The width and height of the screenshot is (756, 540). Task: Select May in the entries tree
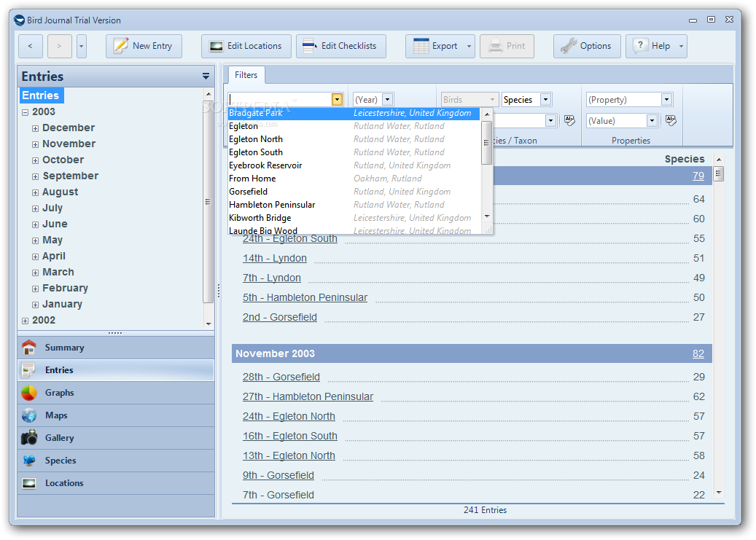52,240
